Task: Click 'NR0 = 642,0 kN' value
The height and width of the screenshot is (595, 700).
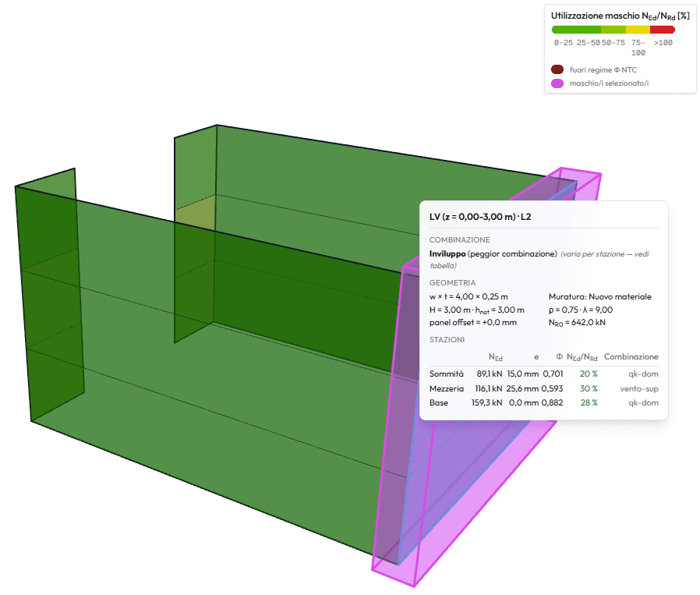Action: [577, 323]
